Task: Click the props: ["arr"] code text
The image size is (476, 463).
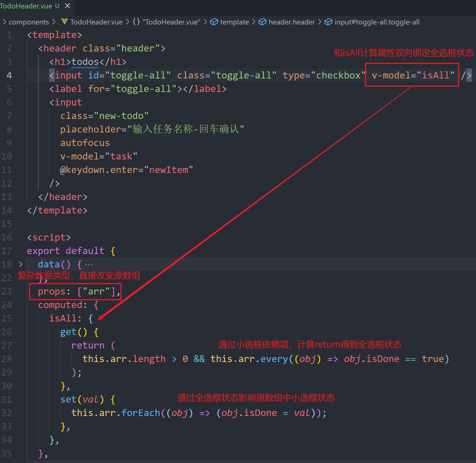Action: point(79,292)
